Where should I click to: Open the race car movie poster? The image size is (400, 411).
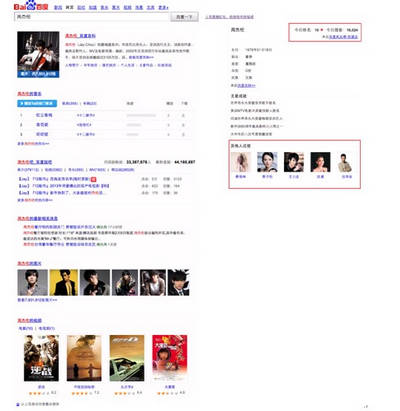[x=127, y=358]
